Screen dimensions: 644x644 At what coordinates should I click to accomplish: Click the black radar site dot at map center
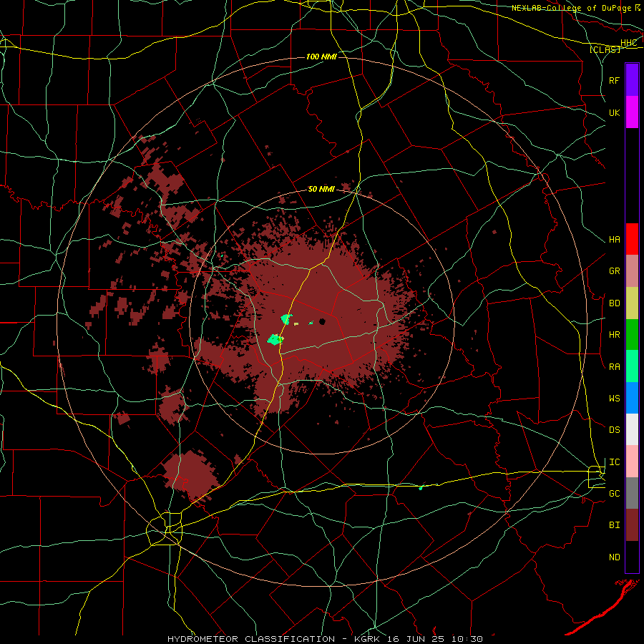pos(323,321)
